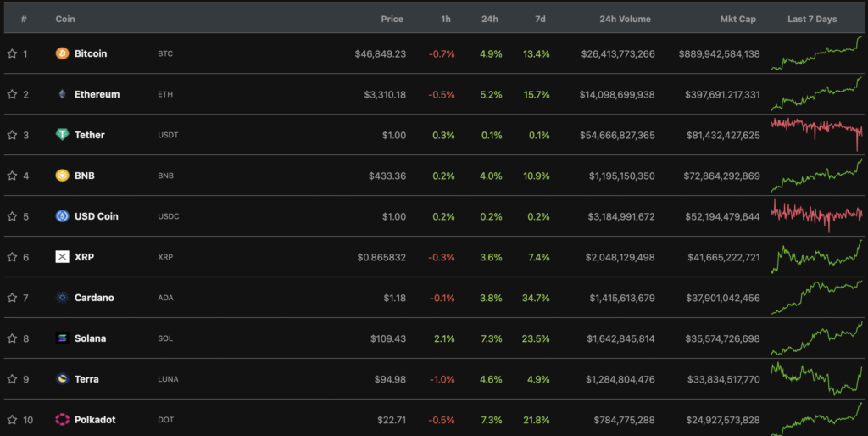868x436 pixels.
Task: Click the BNB coin icon
Action: pos(62,176)
